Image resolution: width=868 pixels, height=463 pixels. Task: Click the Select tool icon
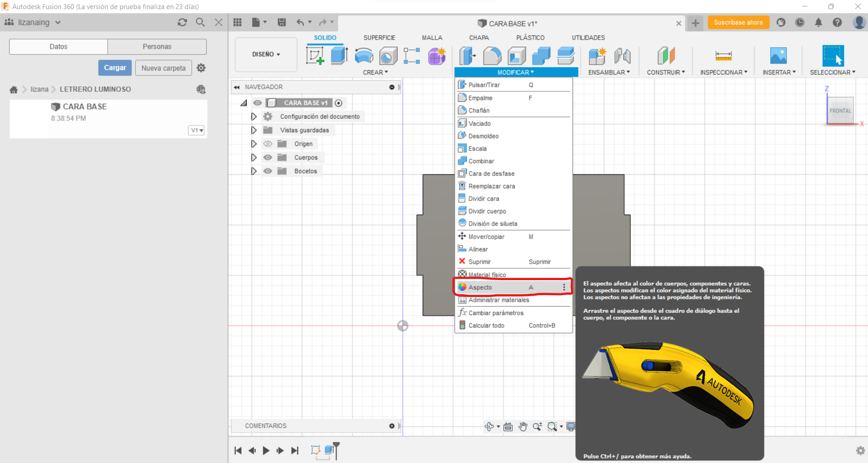(833, 56)
